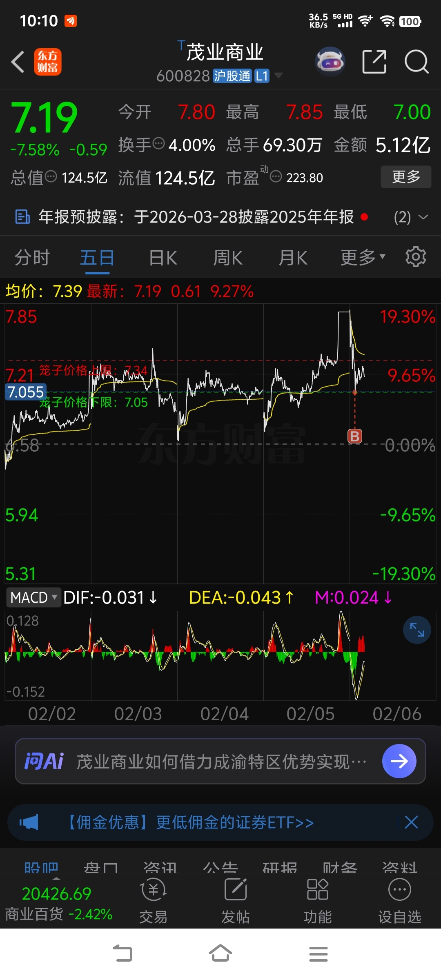Image resolution: width=441 pixels, height=980 pixels.
Task: Switch to the 分时 tab
Action: click(x=32, y=258)
